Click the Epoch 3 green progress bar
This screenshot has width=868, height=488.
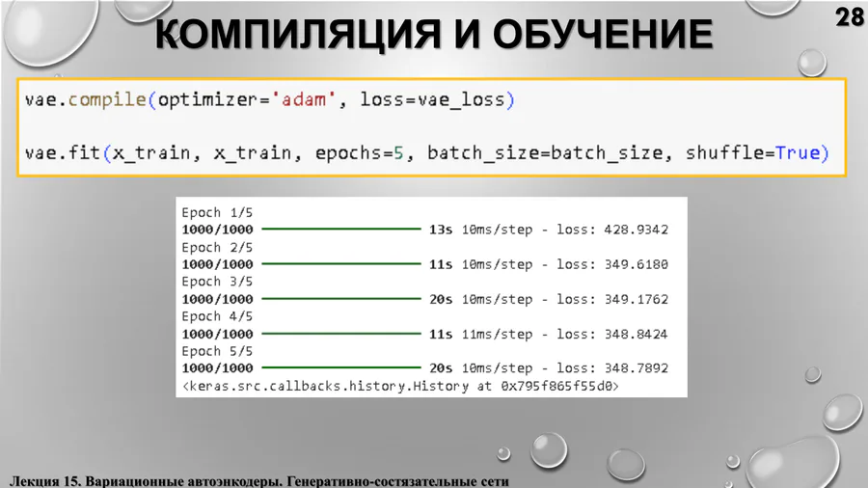340,299
